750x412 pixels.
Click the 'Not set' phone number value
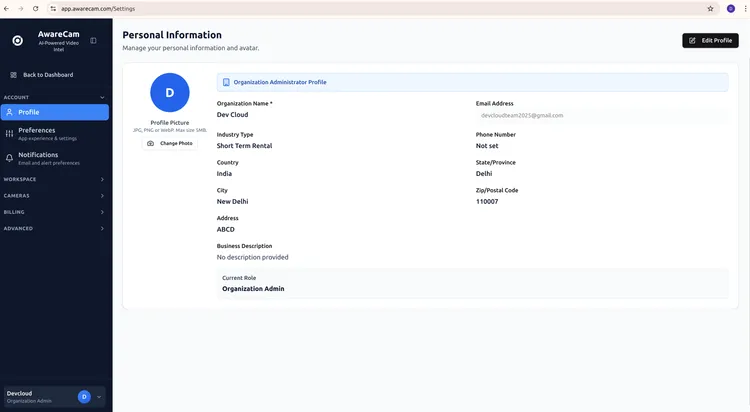click(487, 146)
